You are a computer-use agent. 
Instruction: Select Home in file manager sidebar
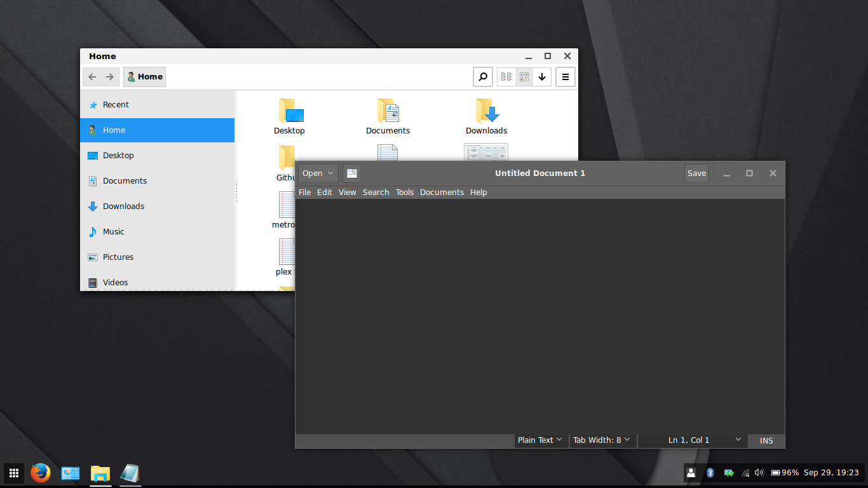click(x=158, y=130)
